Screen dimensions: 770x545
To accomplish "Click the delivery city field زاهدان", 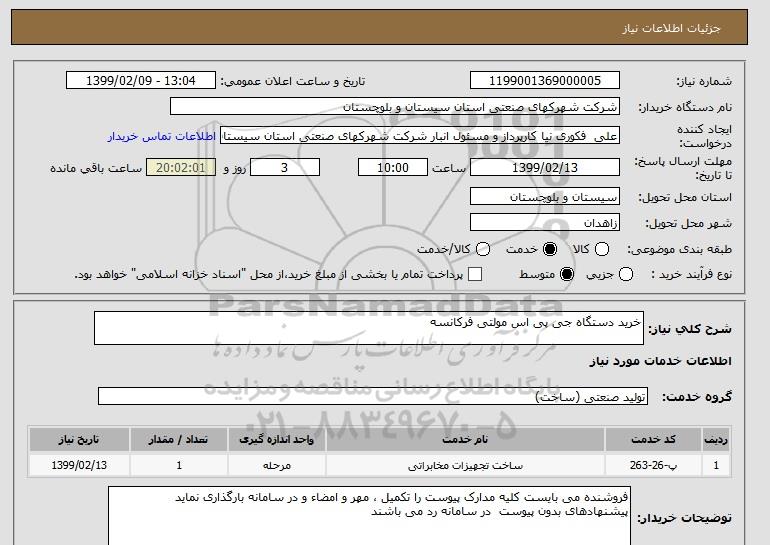I will point(545,222).
